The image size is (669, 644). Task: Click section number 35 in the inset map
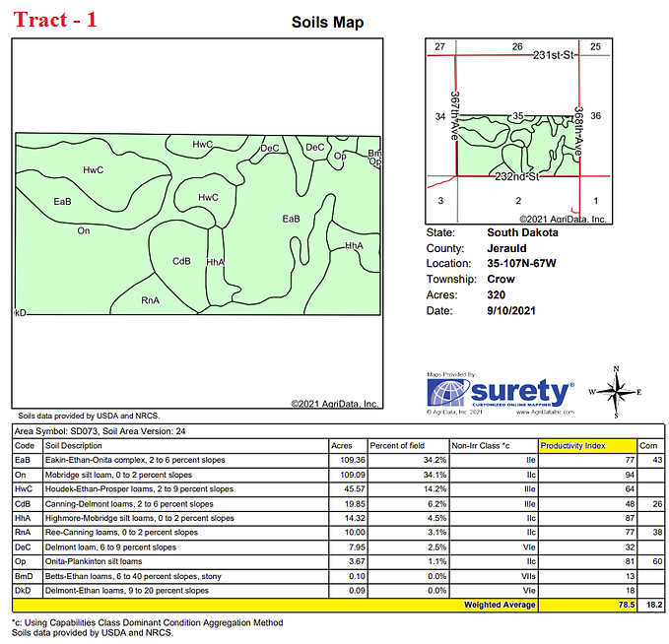[518, 115]
